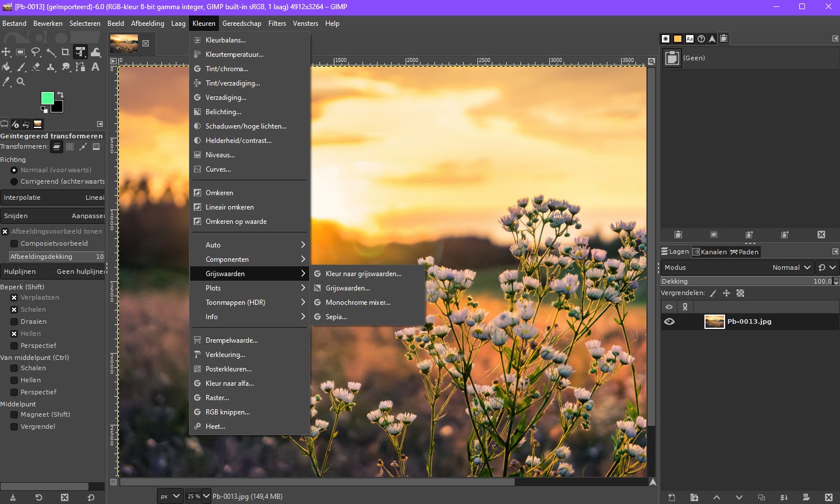This screenshot has width=840, height=504.
Task: Choose the Clone stamp tool
Action: click(51, 67)
